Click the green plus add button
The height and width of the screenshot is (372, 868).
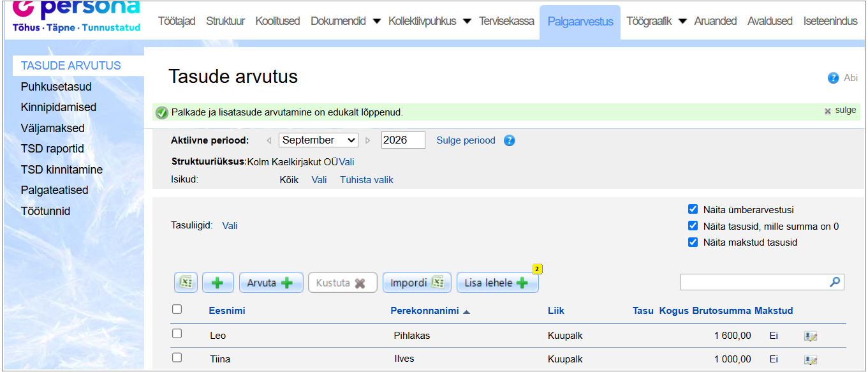(x=218, y=283)
